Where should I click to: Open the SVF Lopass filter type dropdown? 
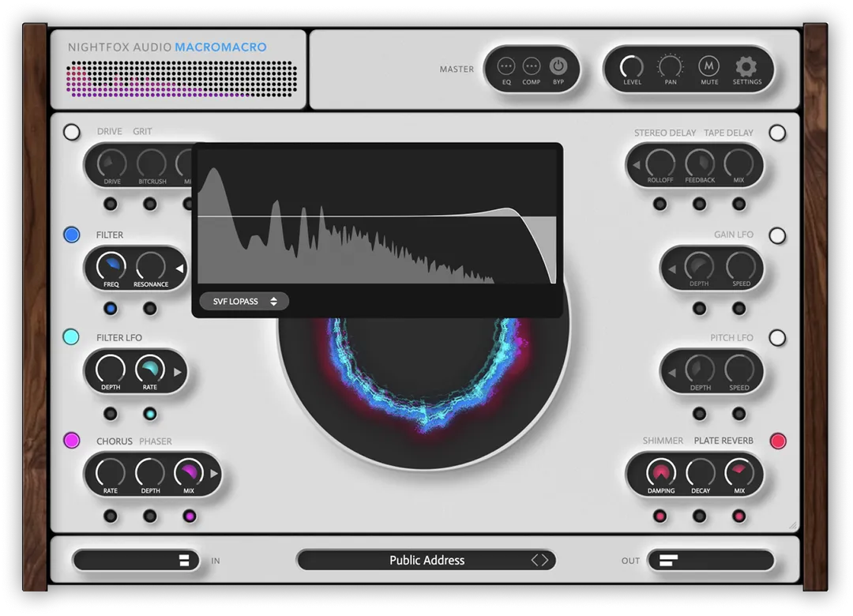pyautogui.click(x=245, y=301)
